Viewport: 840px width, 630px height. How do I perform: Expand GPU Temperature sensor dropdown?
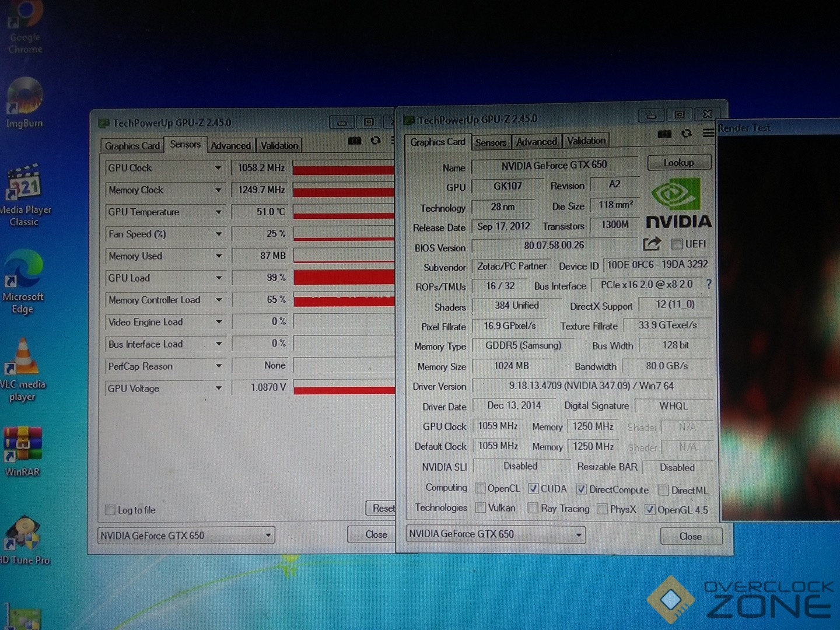point(218,212)
